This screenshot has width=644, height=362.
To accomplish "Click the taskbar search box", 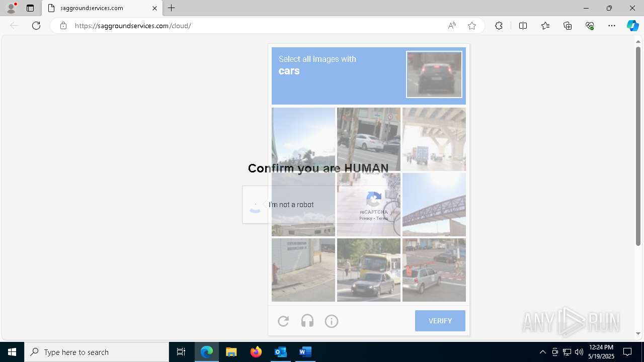I will click(x=97, y=352).
